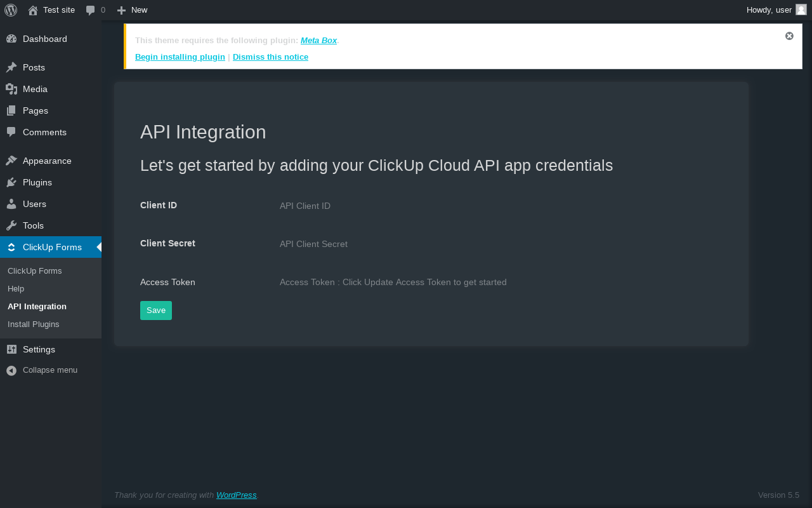Click the Client Secret label
The image size is (812, 508).
(167, 243)
